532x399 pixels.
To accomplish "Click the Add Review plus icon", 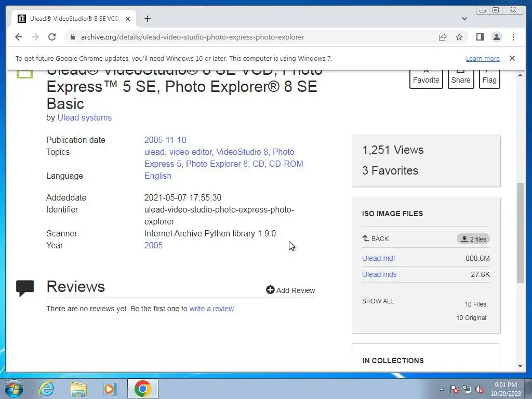I will [270, 290].
